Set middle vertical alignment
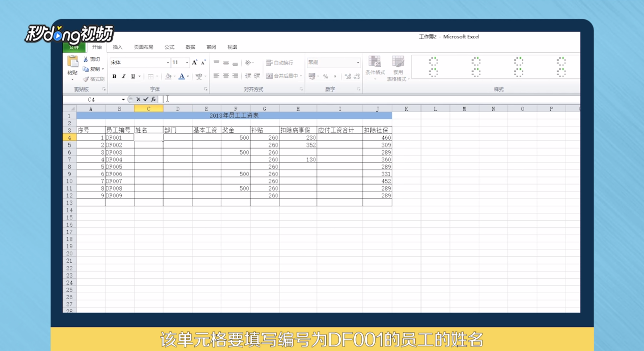644x351 pixels. coord(226,63)
